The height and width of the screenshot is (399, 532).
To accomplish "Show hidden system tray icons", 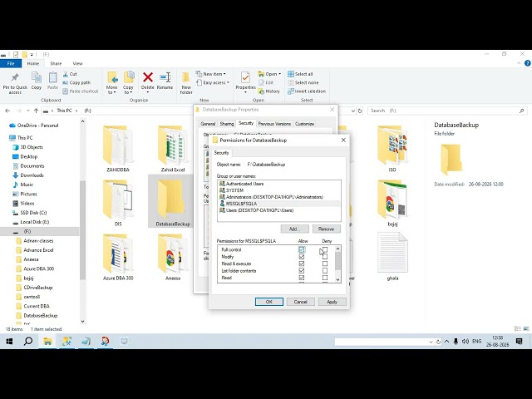I will pyautogui.click(x=446, y=342).
